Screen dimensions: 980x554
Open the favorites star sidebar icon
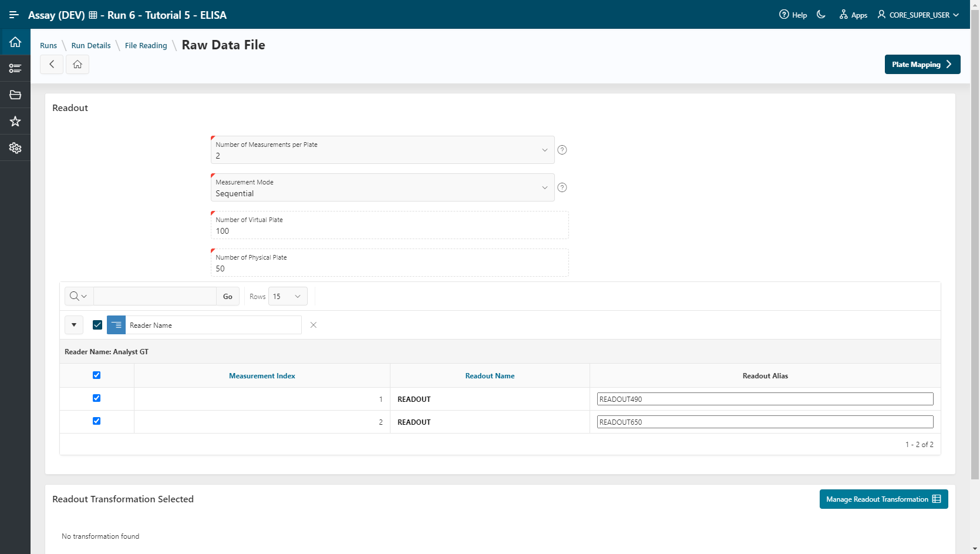pyautogui.click(x=15, y=122)
